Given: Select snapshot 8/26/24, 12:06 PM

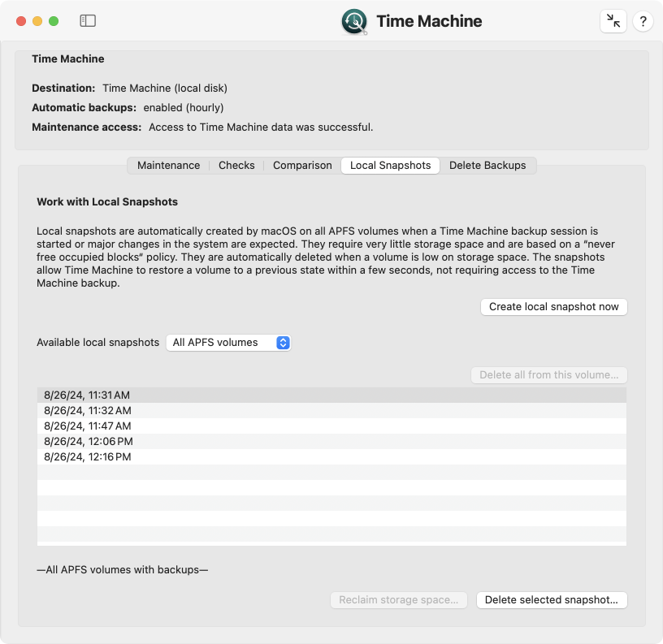Looking at the screenshot, I should (x=331, y=441).
